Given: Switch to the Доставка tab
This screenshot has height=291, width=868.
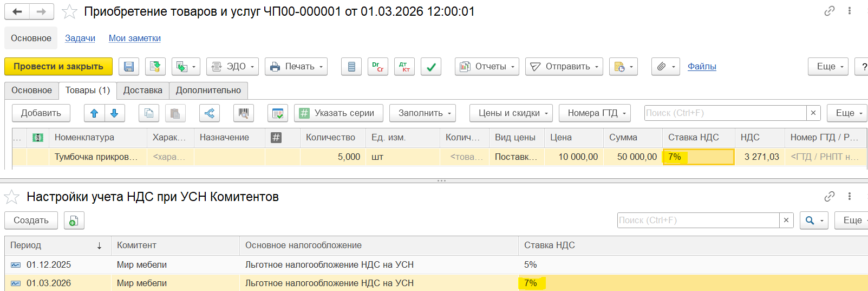Looking at the screenshot, I should click(142, 90).
